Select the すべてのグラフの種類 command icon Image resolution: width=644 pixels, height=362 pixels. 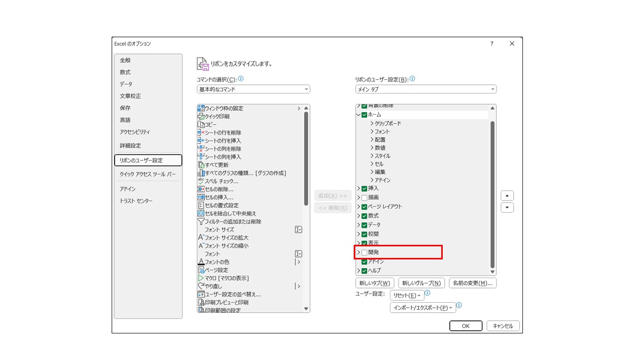(201, 173)
